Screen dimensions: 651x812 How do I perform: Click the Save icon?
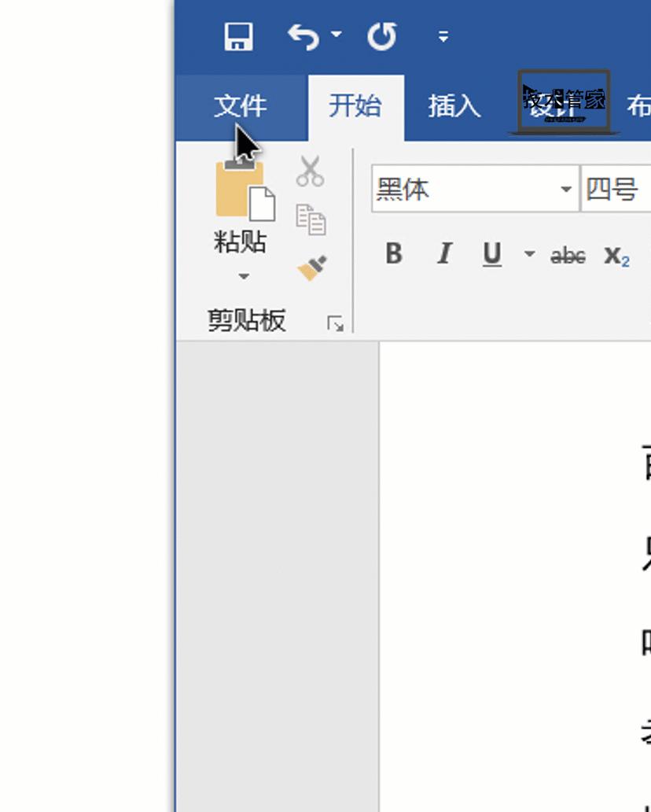click(x=238, y=35)
